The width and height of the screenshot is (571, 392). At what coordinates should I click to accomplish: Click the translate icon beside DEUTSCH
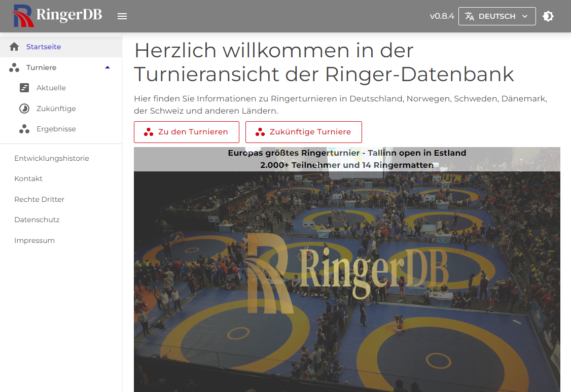(470, 16)
